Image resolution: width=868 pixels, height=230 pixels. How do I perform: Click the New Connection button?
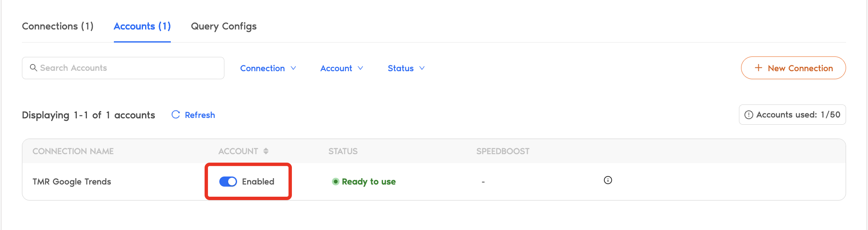[793, 68]
